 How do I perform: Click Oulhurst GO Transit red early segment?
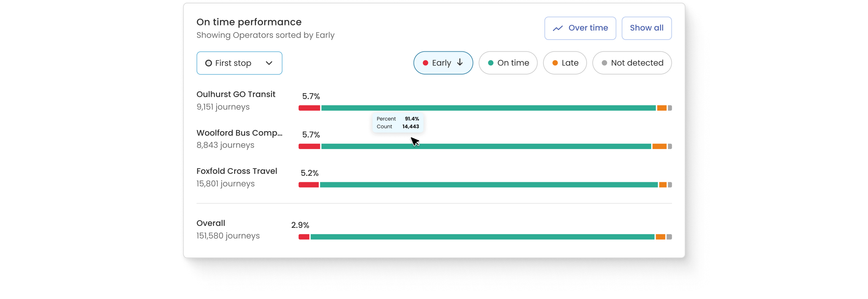309,108
